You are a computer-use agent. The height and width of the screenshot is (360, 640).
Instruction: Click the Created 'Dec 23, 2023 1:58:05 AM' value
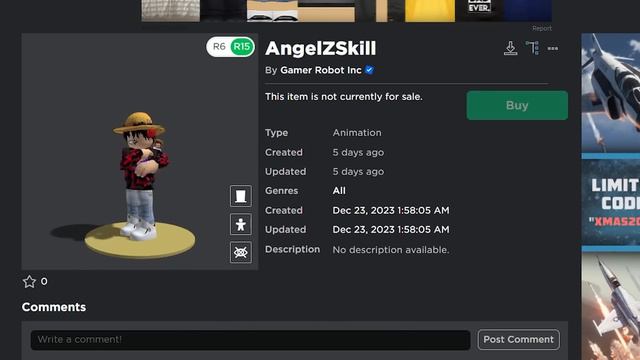pyautogui.click(x=391, y=210)
